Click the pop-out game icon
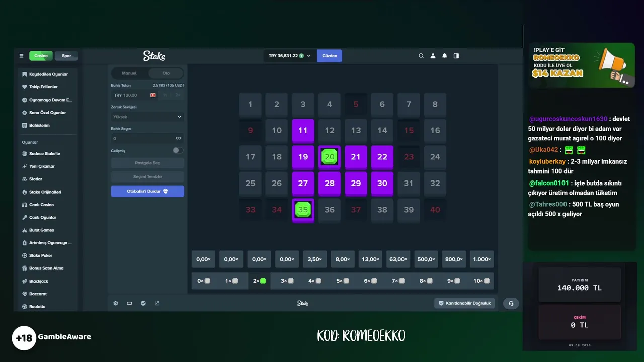644x362 pixels. pyautogui.click(x=157, y=303)
